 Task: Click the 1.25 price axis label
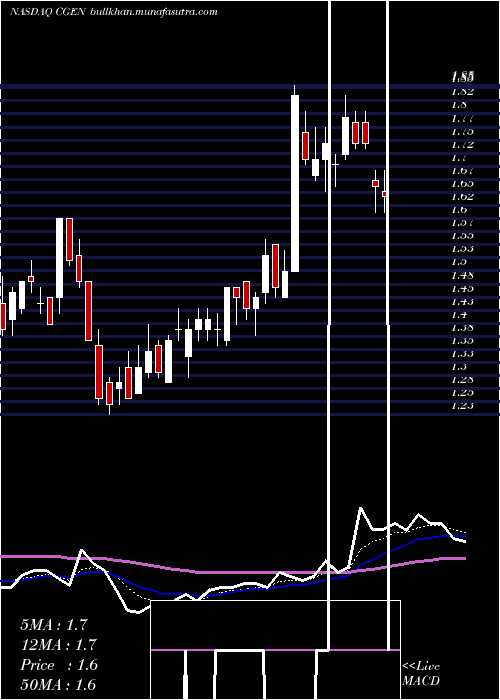pyautogui.click(x=462, y=392)
